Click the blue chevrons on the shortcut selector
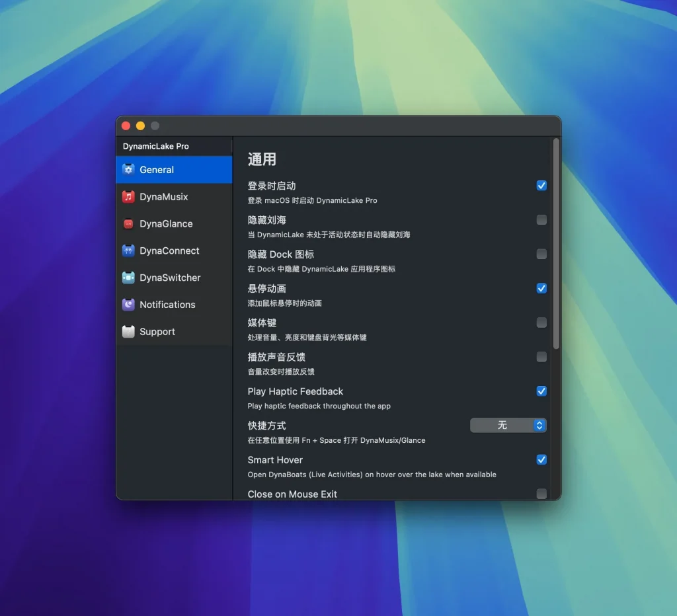Screen dimensions: 677x616 (539, 425)
